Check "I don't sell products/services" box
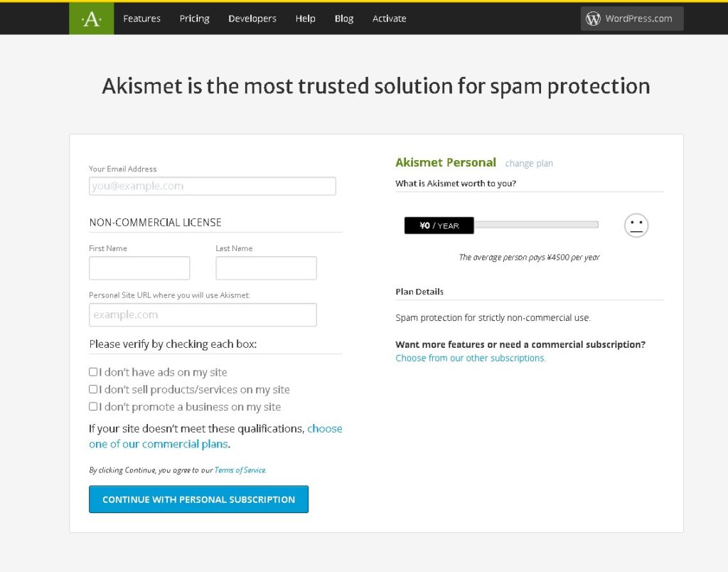The height and width of the screenshot is (572, 728). pos(93,389)
